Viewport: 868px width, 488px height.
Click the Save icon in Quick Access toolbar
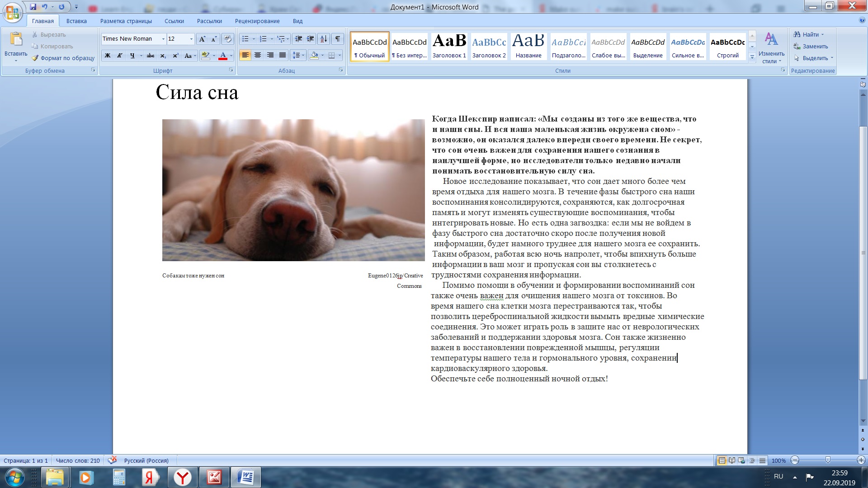tap(33, 7)
